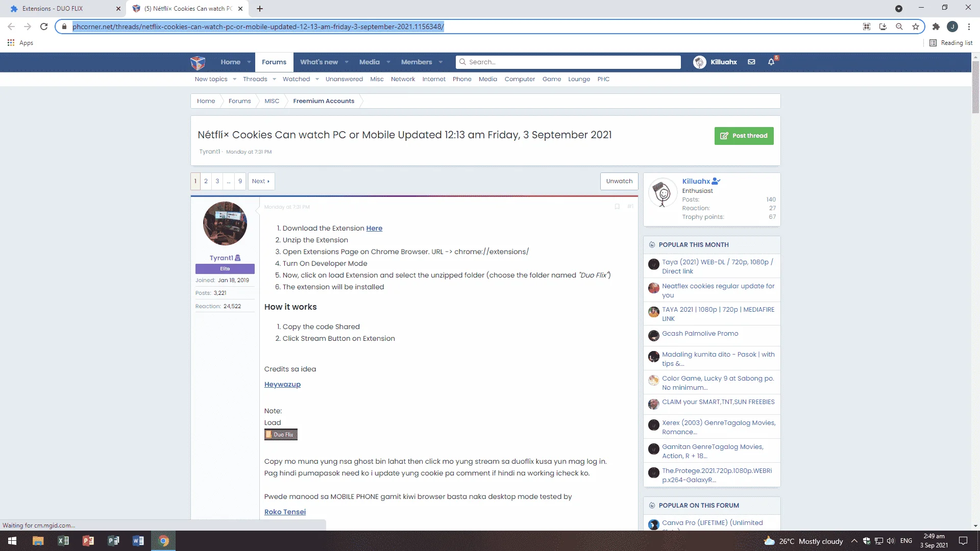The image size is (980, 551).
Task: Click the forum Search field
Action: [x=568, y=62]
